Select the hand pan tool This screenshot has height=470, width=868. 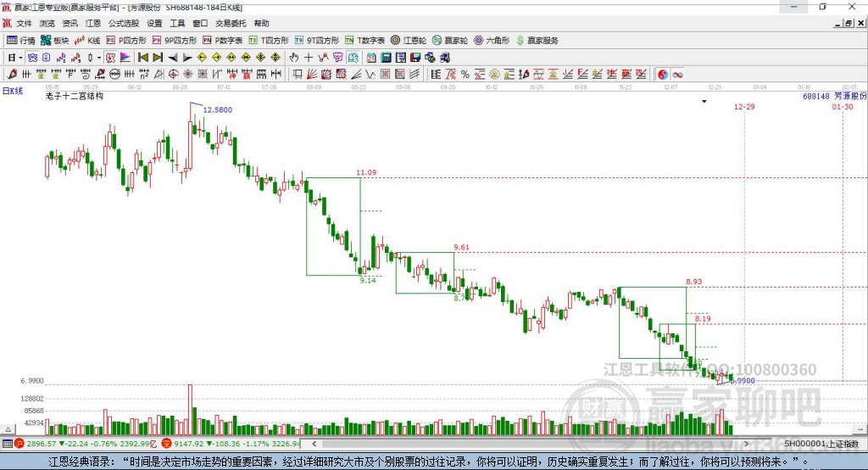click(294, 58)
